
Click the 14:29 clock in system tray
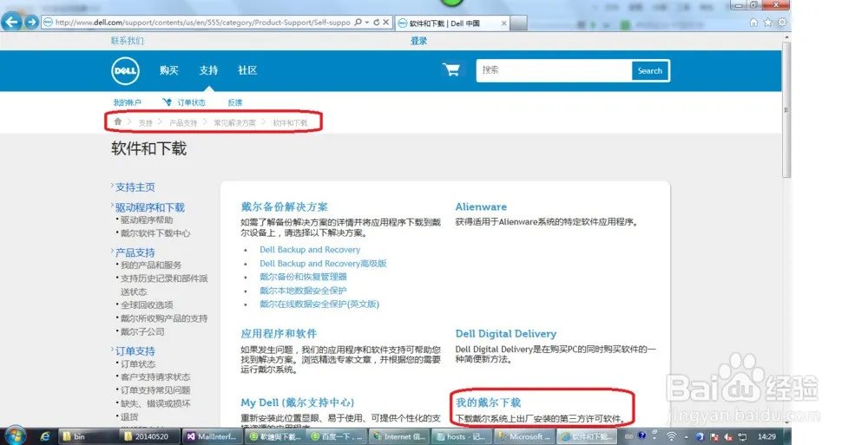[x=766, y=436]
